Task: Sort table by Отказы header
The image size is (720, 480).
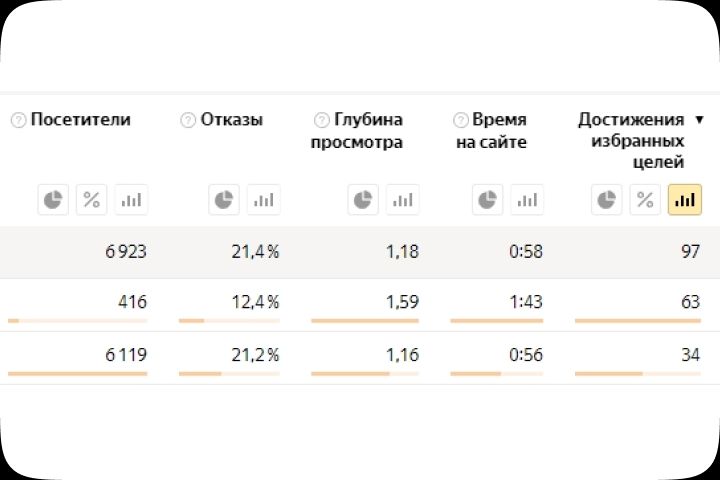Action: (x=232, y=120)
